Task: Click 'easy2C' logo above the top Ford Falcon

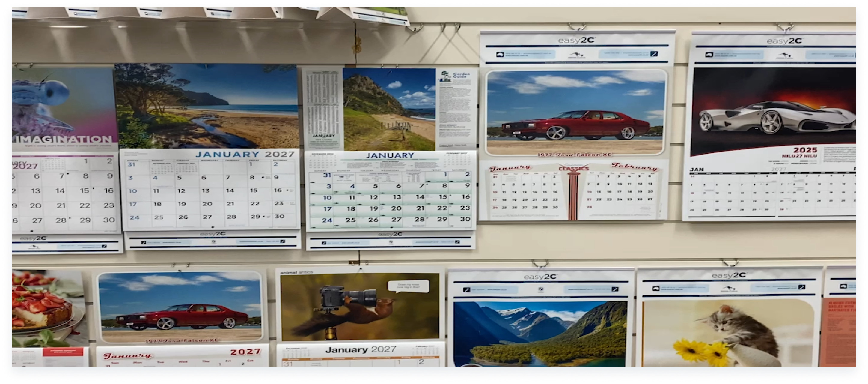Action: pos(577,40)
